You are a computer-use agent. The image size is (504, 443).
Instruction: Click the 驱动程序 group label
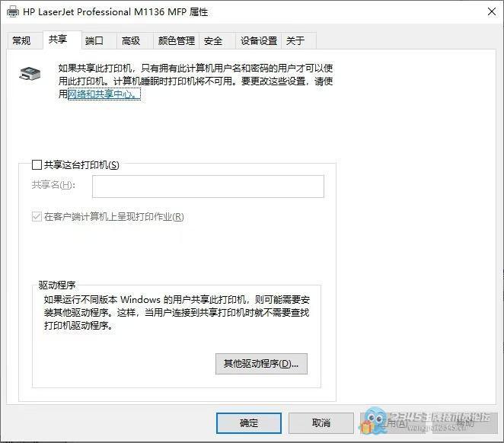(x=57, y=285)
